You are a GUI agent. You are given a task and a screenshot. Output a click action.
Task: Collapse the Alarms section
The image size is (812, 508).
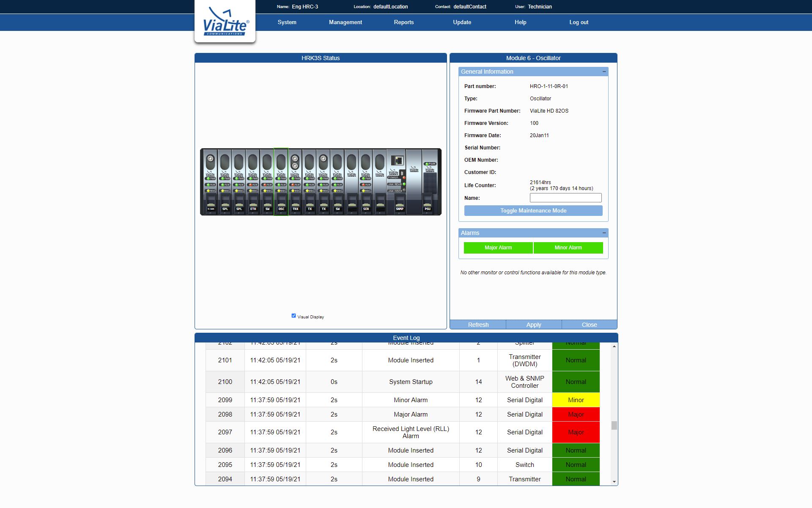[x=604, y=233]
